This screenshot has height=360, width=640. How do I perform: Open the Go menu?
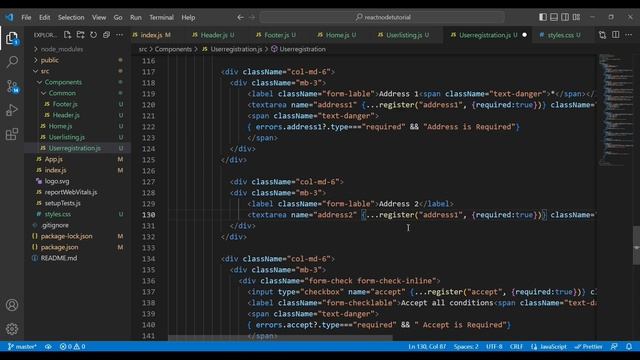pyautogui.click(x=118, y=17)
